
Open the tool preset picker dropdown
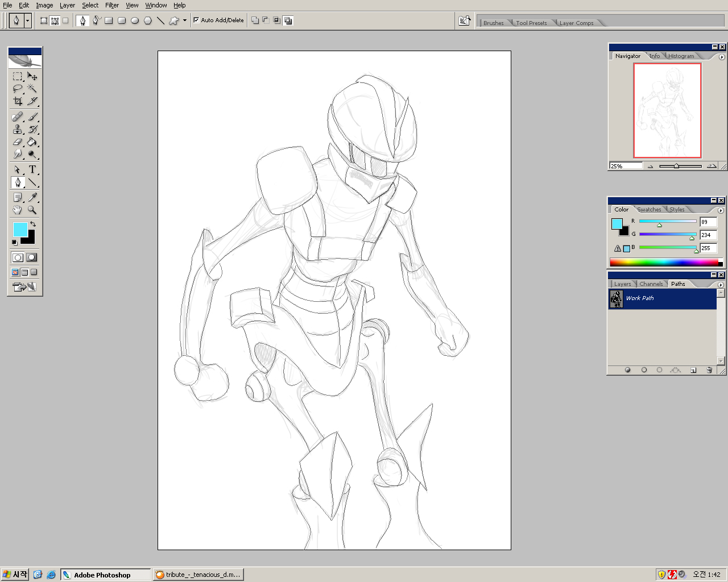coord(27,20)
